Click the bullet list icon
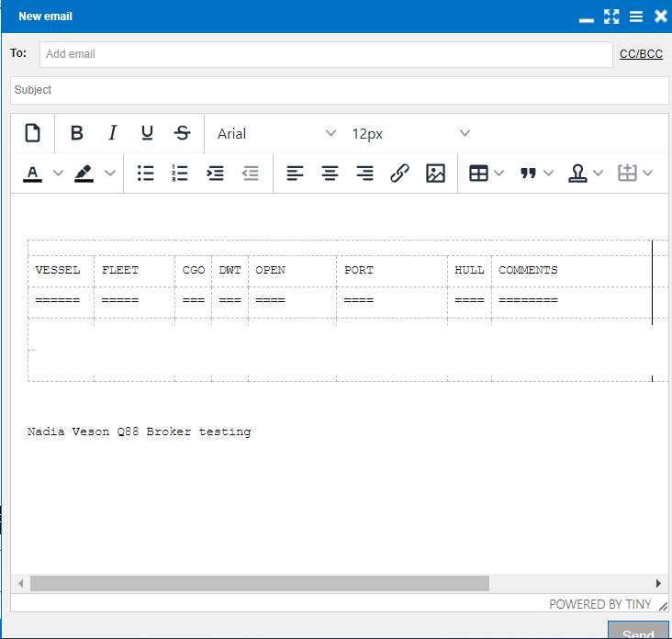 point(145,173)
